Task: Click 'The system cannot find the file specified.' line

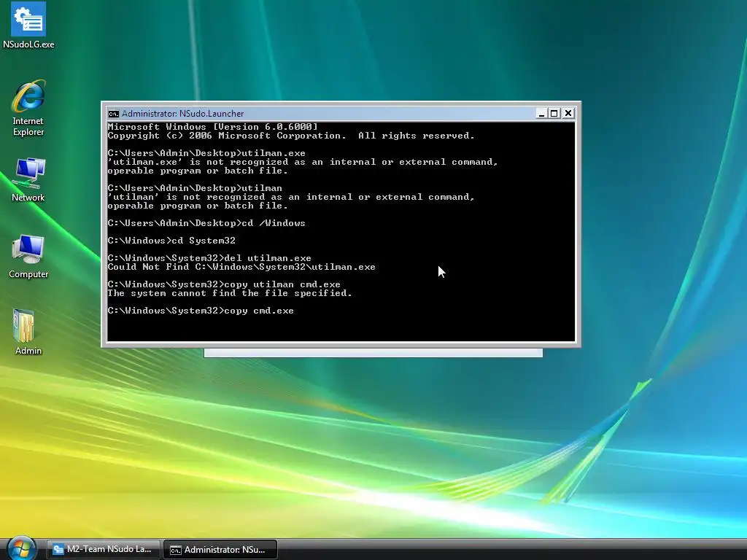Action: click(x=230, y=293)
